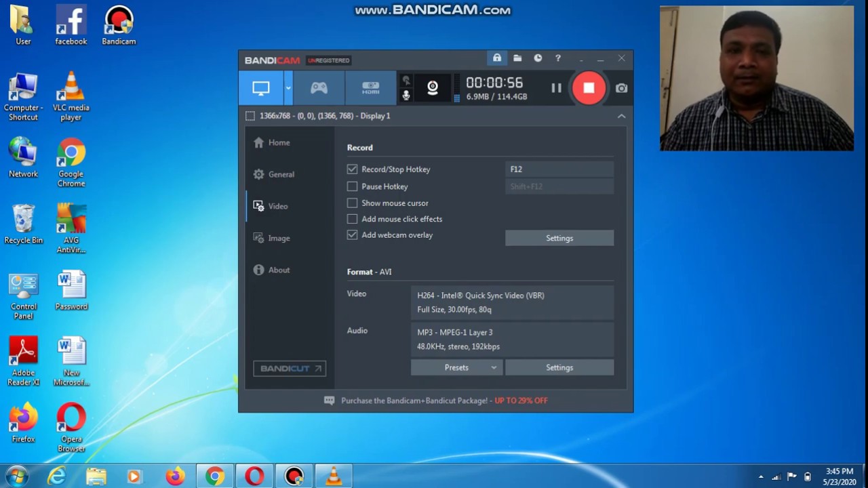Click the webcam overlay icon
This screenshot has width=868, height=488.
pos(433,88)
